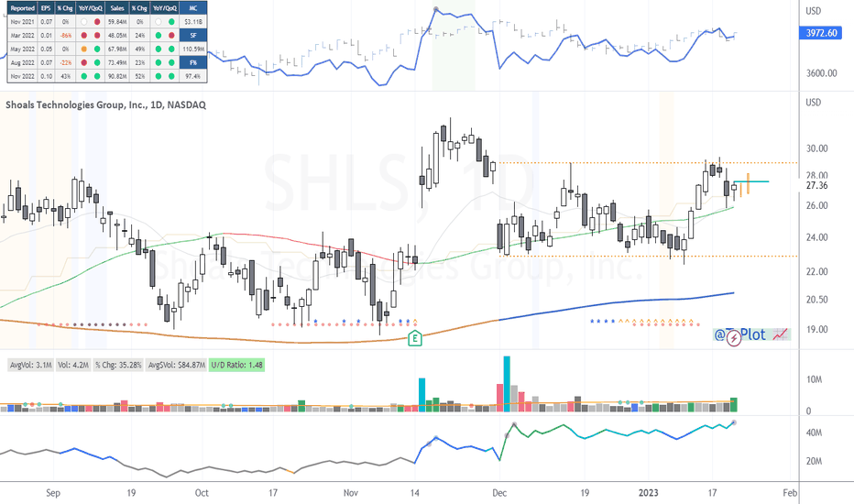Viewport: 854px width, 504px height.
Task: Click the tallest cyan volume bar
Action: (x=507, y=384)
